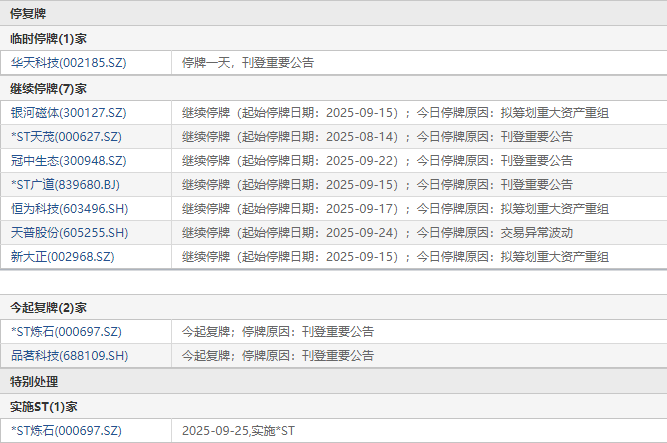Select 恒为科技 suspension reason dated 2025-09-17
Screen dimensions: 667x443
395,209
